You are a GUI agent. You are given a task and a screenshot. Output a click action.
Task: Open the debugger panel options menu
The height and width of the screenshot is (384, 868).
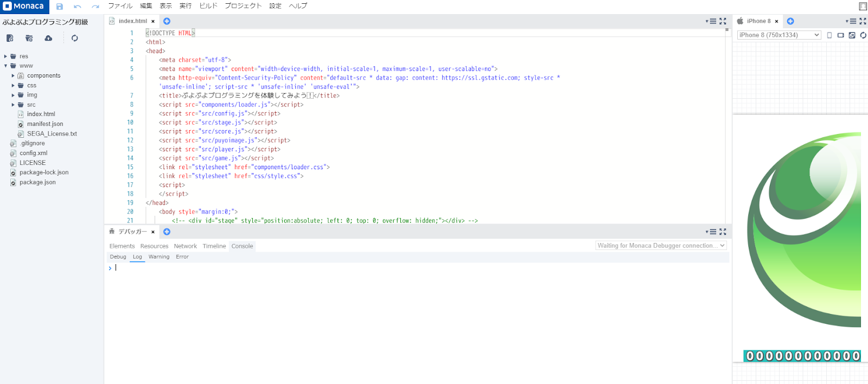(711, 232)
